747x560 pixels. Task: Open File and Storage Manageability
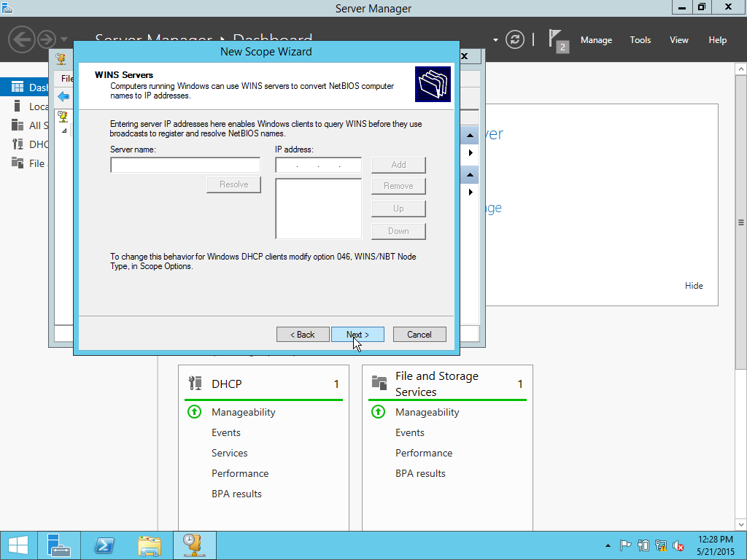coord(427,413)
